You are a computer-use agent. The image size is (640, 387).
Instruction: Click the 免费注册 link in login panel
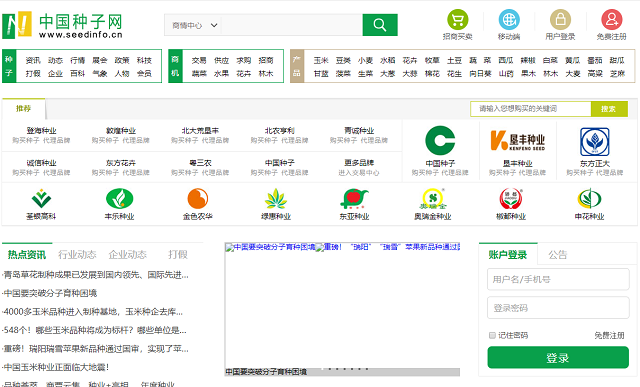609,336
